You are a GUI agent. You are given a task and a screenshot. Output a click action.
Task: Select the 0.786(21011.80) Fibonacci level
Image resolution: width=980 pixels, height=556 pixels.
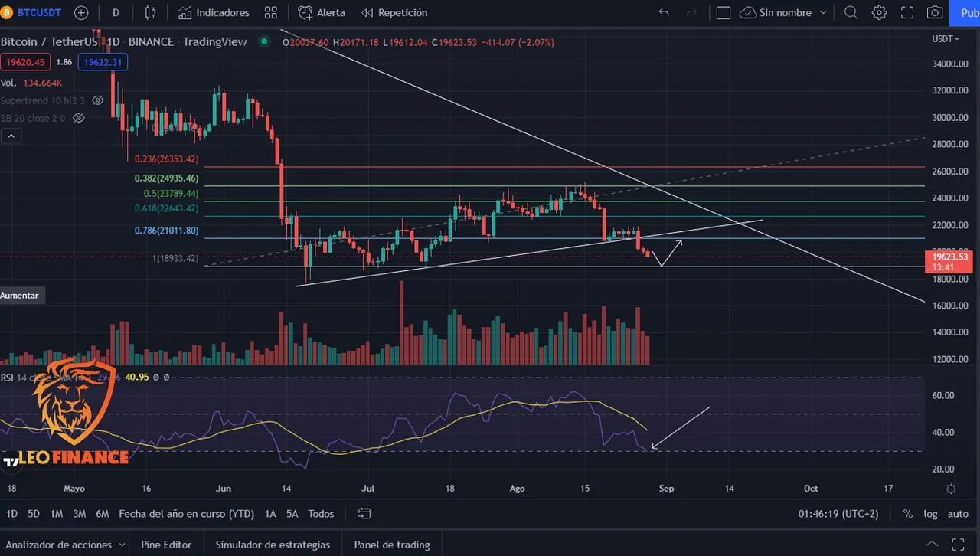pyautogui.click(x=166, y=230)
